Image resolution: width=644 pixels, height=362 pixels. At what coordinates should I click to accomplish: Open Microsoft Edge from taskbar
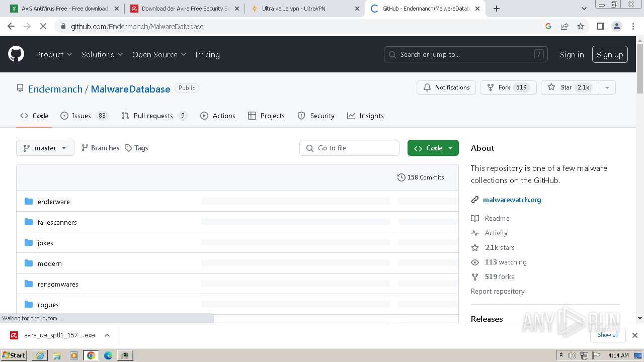(x=108, y=355)
